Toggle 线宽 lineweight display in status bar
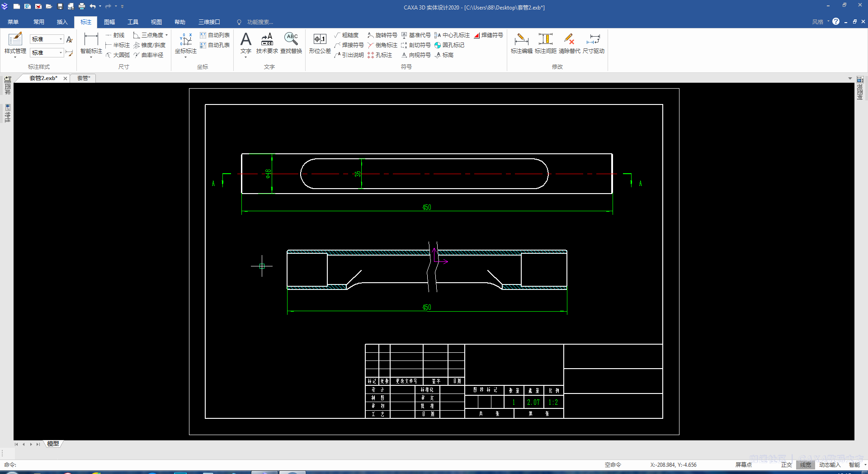 coord(806,465)
